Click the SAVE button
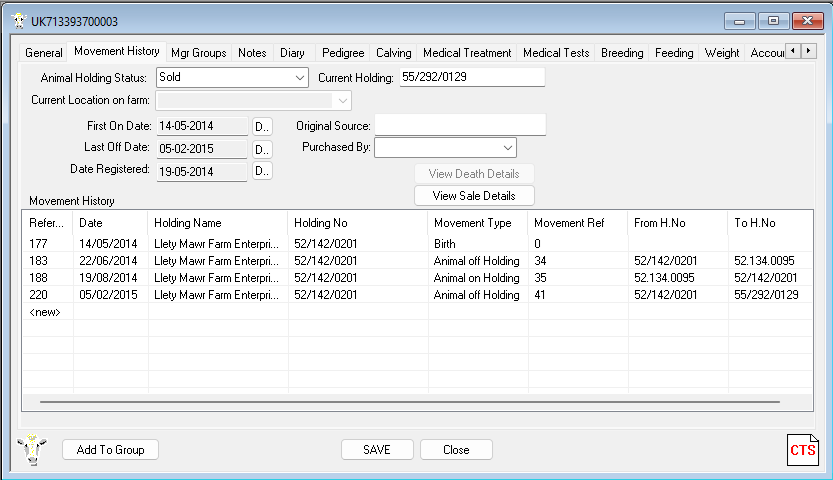 pos(377,450)
